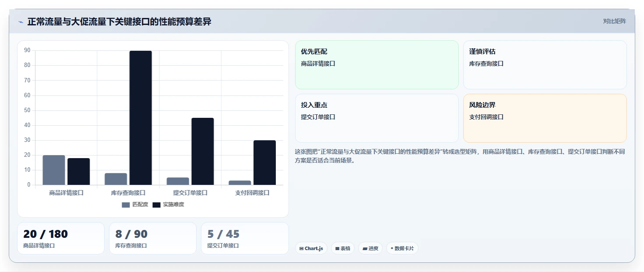Screen dimensions: 644x272
Task: Click 商品详情接口 text in 优先匹配 card
Action: pyautogui.click(x=318, y=64)
